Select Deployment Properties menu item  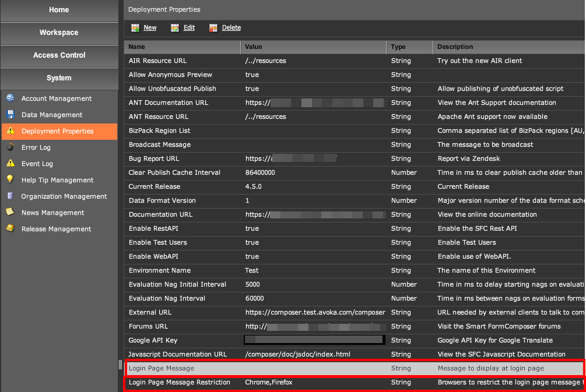(59, 132)
